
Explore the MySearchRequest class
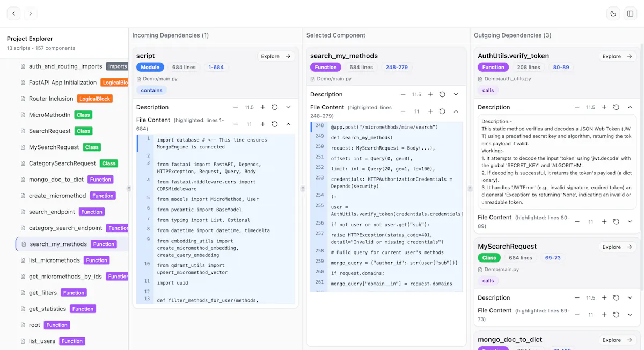[x=618, y=247]
